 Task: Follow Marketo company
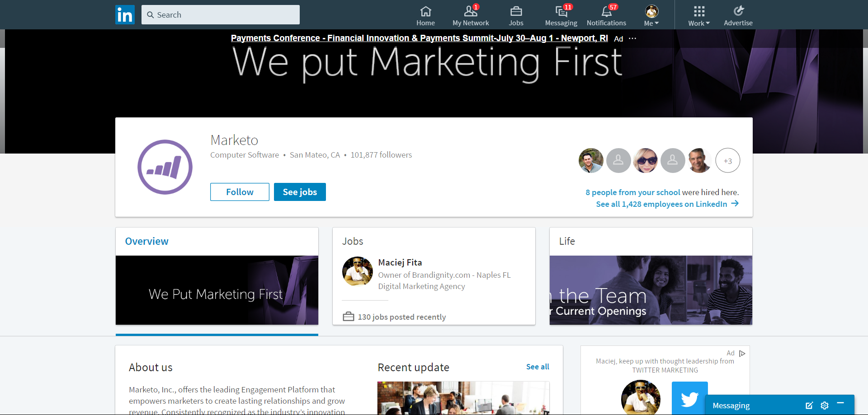pos(240,192)
